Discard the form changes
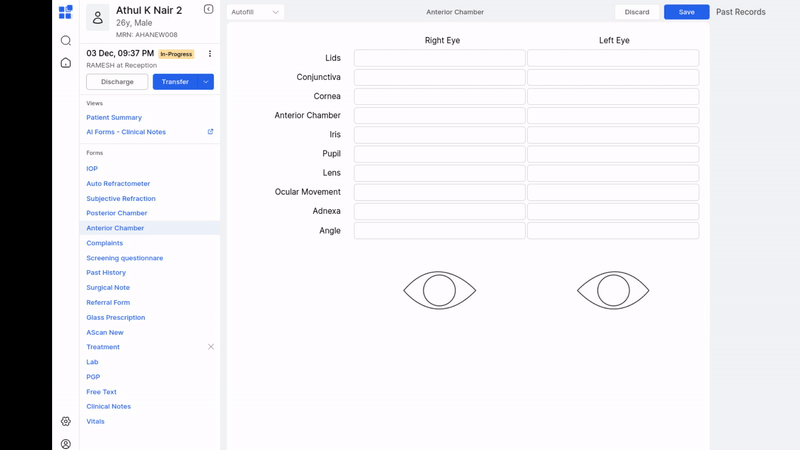Image resolution: width=800 pixels, height=450 pixels. coord(637,12)
